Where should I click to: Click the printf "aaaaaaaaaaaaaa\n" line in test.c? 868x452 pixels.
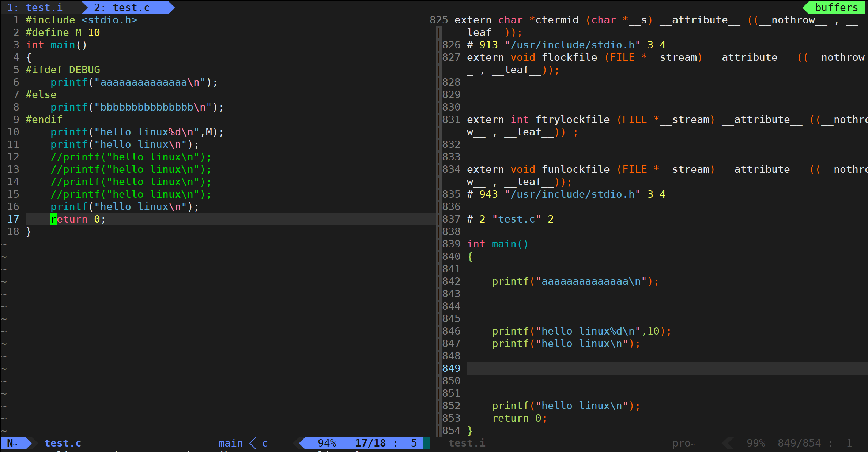pyautogui.click(x=134, y=82)
